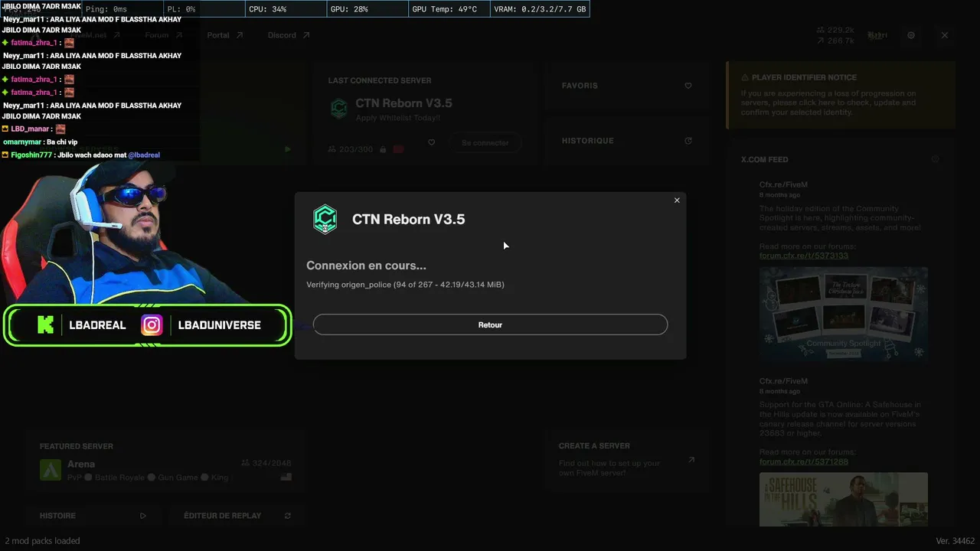Click the Arena server logo icon
Viewport: 980px width, 551px height.
click(51, 470)
